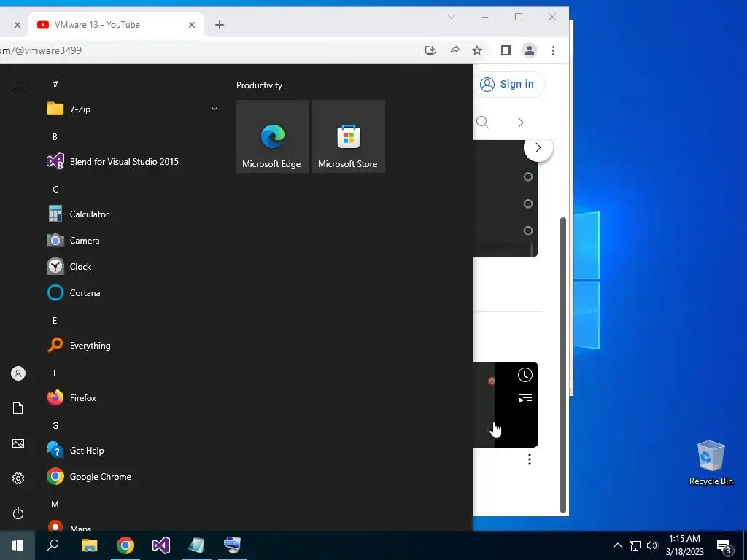Open Documents from Start sidebar
This screenshot has height=560, width=747.
18,408
